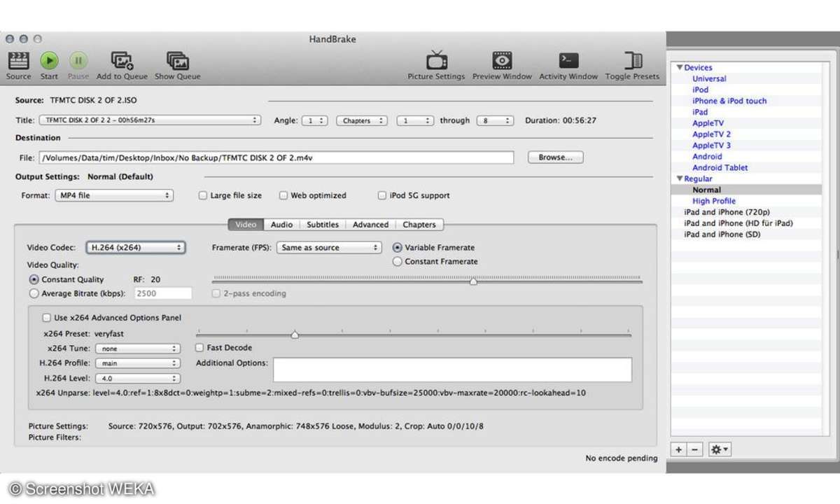
Task: Open the Angle dropdown
Action: click(x=314, y=120)
